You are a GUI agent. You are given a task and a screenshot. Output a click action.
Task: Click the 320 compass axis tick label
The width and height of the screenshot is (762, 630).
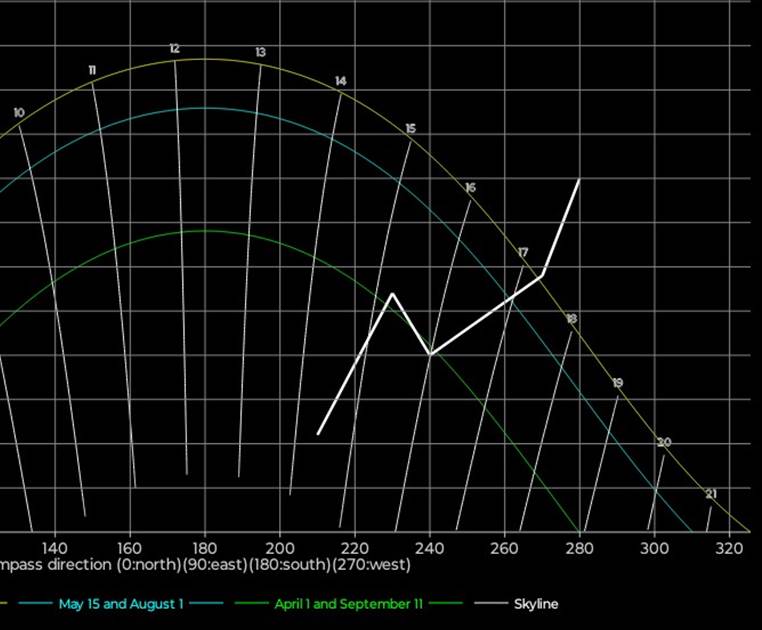tap(729, 549)
